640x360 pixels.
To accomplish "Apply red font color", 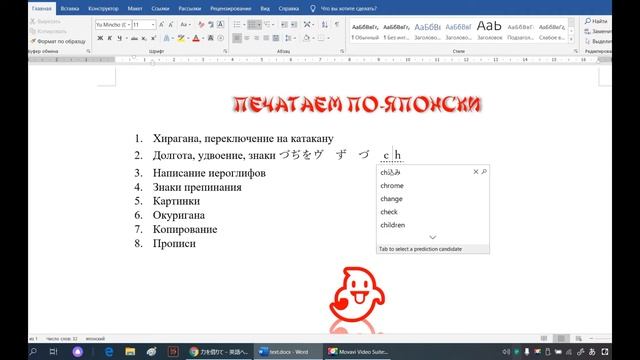I will 196,38.
